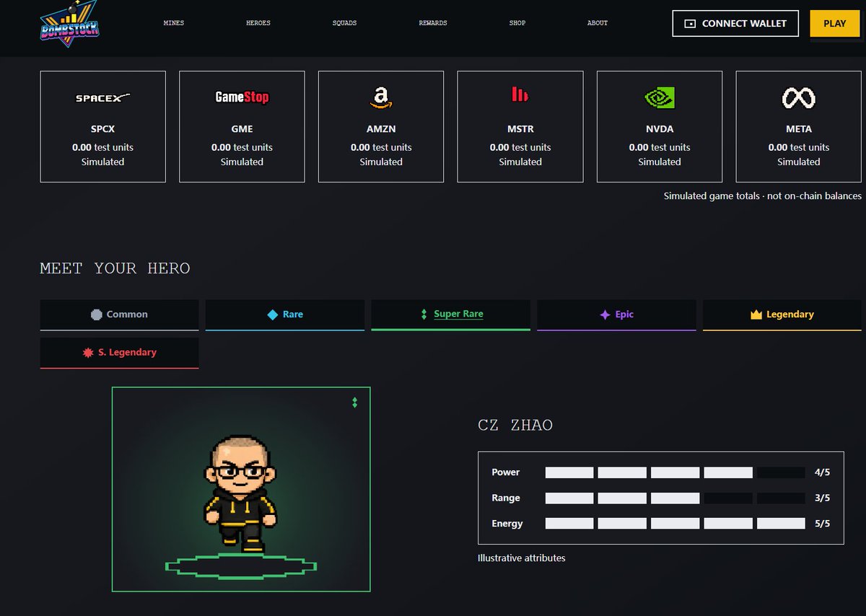Click the Rare blue diamond icon
This screenshot has width=866, height=616.
click(x=272, y=314)
